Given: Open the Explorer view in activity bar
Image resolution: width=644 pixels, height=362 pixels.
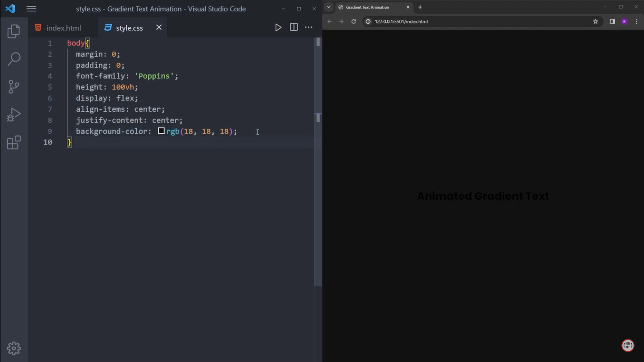Looking at the screenshot, I should (14, 31).
